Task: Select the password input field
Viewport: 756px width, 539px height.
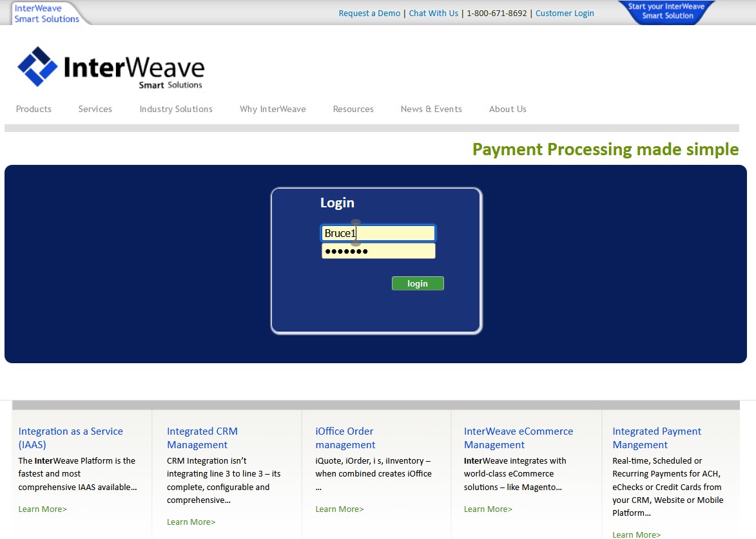Action: (378, 251)
